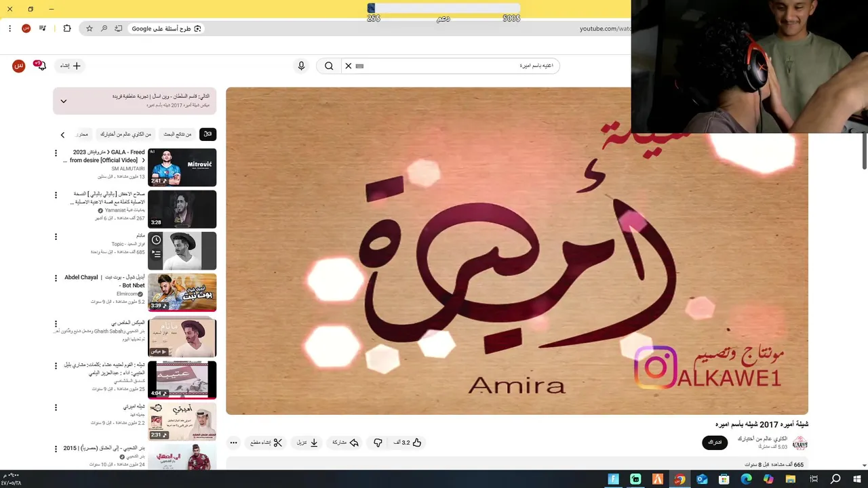868x488 pixels.
Task: Clear the search box with X
Action: (x=349, y=66)
